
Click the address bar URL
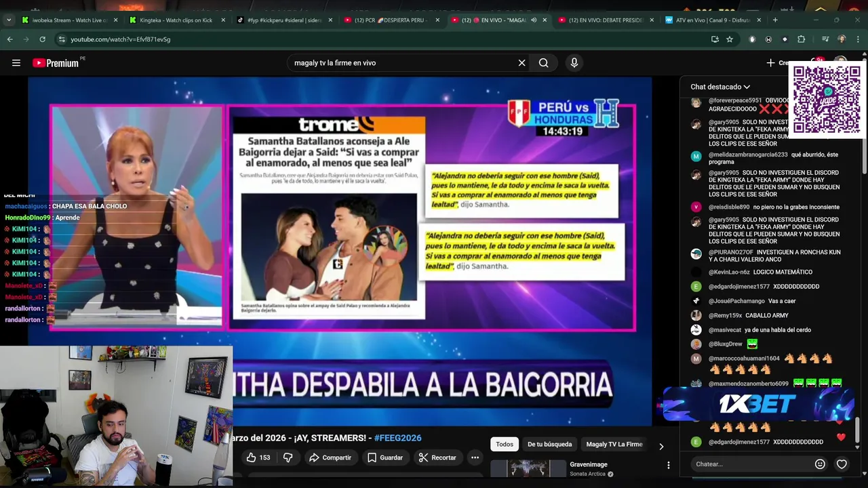(121, 39)
